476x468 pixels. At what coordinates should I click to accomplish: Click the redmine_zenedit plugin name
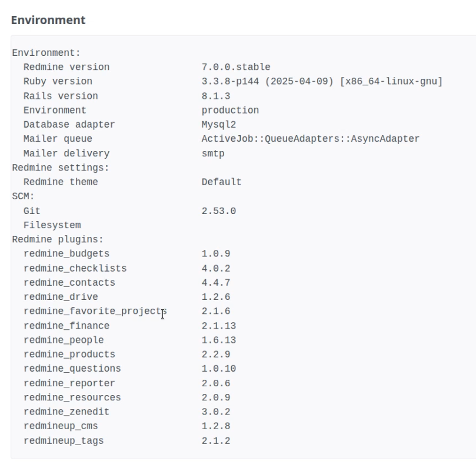66,412
